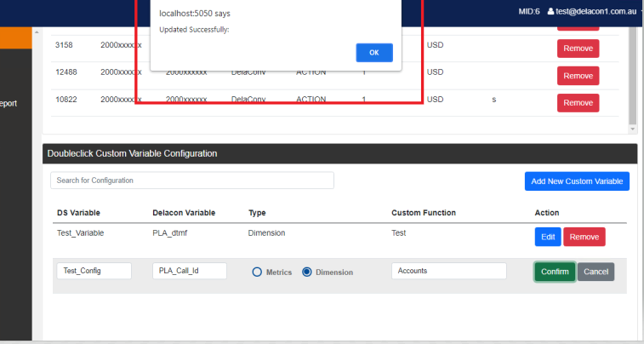Click the table scrollbar down arrow
Image resolution: width=644 pixels, height=344 pixels.
pos(632,129)
